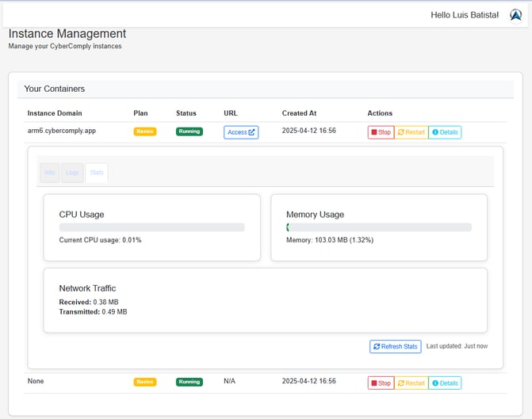Switch to the Info tab

(49, 173)
